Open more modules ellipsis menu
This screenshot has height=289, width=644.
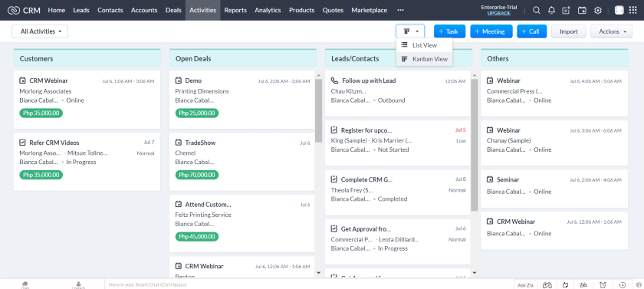pos(400,10)
